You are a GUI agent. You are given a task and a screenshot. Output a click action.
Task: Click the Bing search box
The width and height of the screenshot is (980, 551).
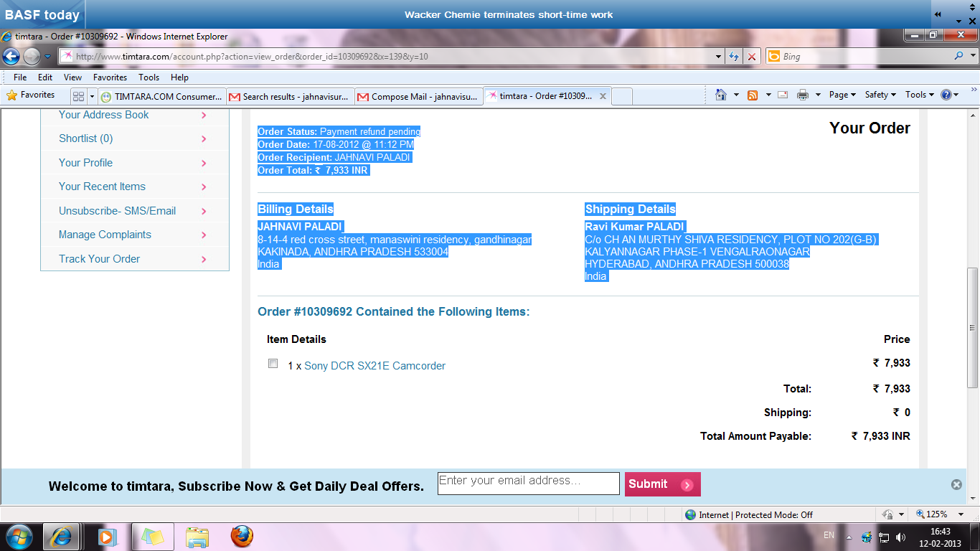(x=865, y=56)
